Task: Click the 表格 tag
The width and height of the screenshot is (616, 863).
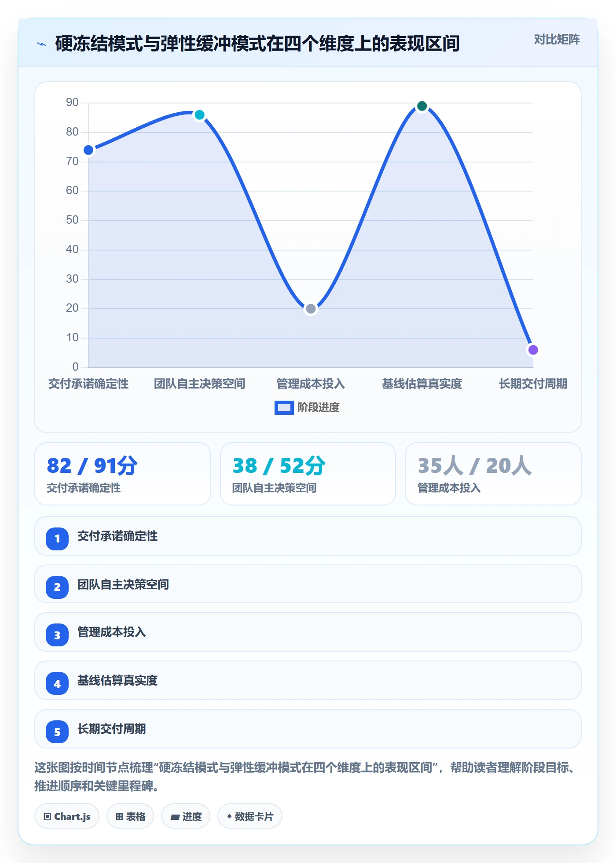Action: click(x=130, y=816)
